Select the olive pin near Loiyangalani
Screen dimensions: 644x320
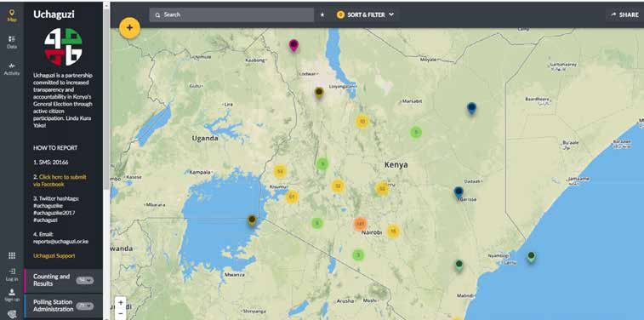point(319,93)
